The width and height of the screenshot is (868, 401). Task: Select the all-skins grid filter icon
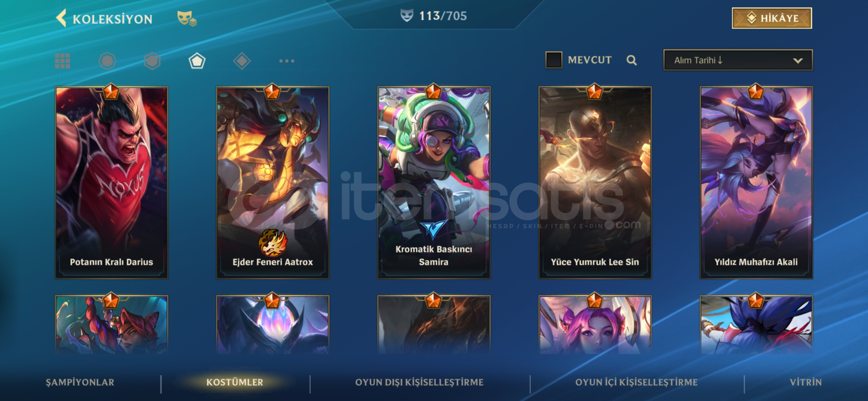62,61
